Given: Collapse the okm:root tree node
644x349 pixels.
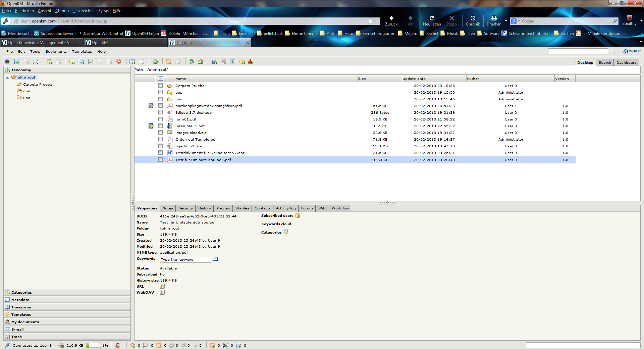Looking at the screenshot, I should click(x=7, y=77).
